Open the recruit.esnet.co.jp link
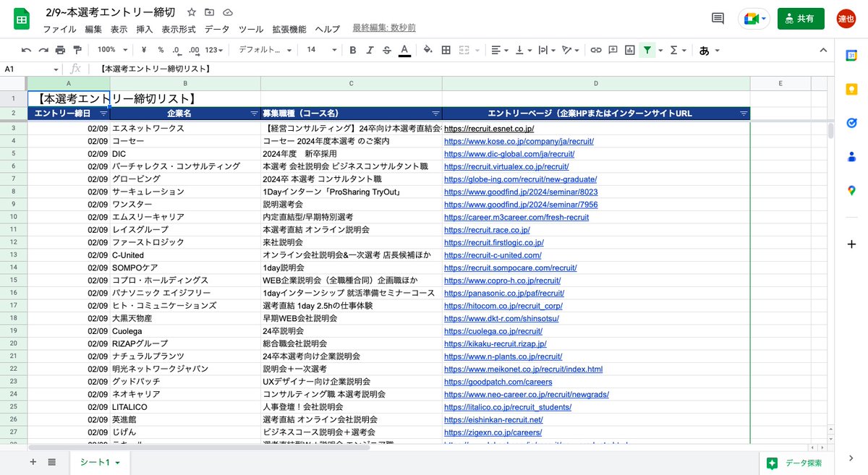 pyautogui.click(x=489, y=129)
